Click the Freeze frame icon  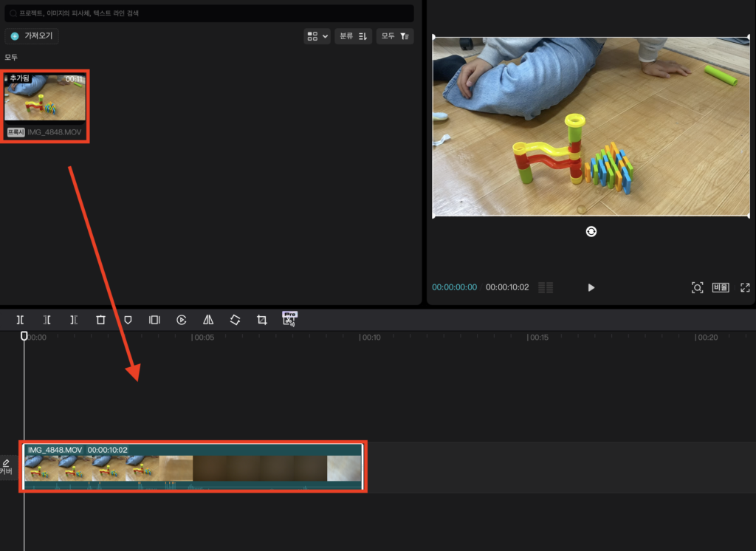(154, 320)
